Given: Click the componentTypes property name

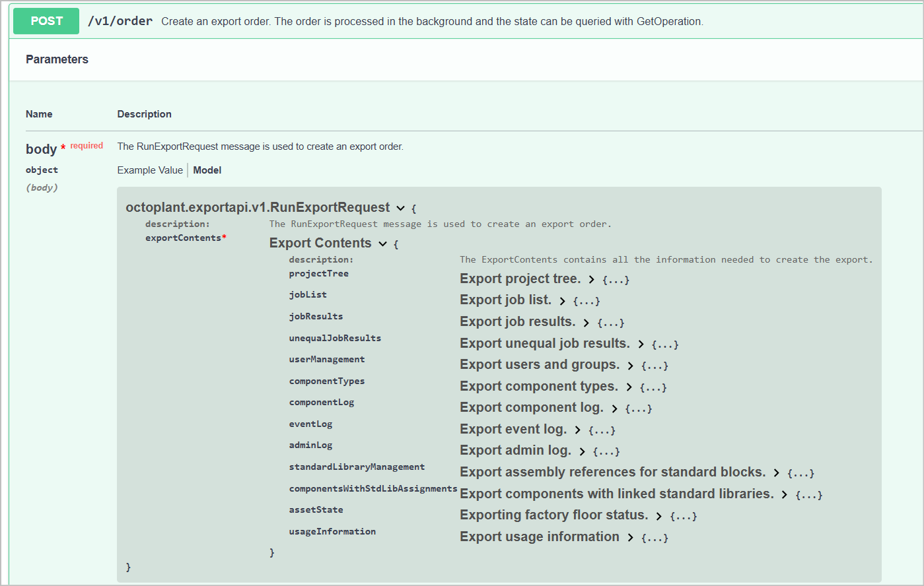Looking at the screenshot, I should [327, 381].
